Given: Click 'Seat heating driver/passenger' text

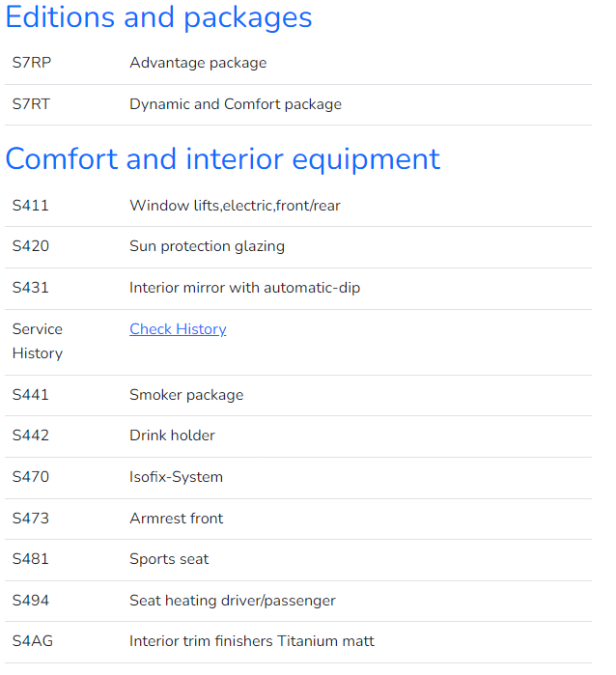Looking at the screenshot, I should point(233,601).
